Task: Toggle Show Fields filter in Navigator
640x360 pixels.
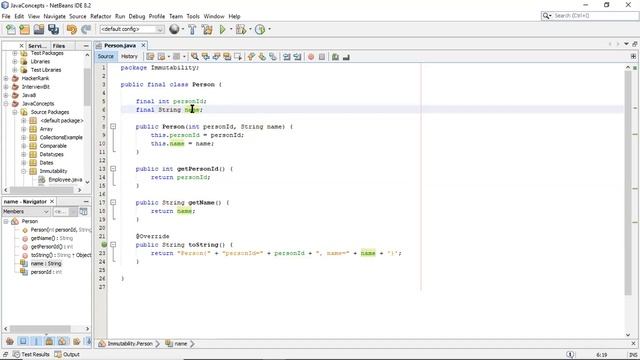Action: click(23, 341)
